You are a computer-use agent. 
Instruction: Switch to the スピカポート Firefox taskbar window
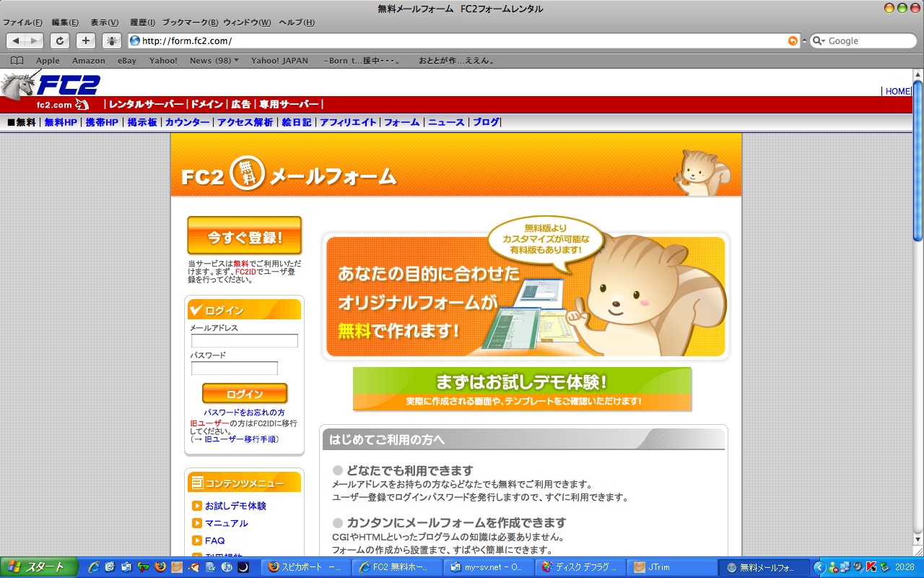click(306, 567)
